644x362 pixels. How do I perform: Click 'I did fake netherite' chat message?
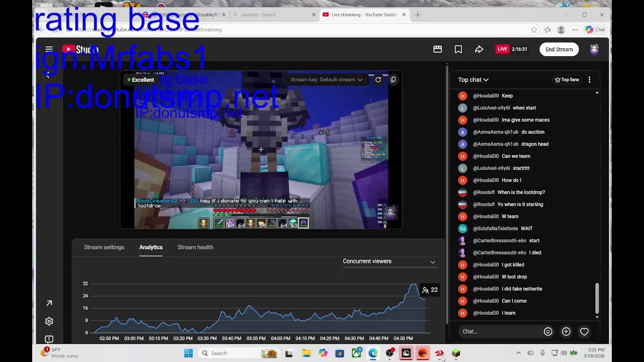pyautogui.click(x=522, y=289)
